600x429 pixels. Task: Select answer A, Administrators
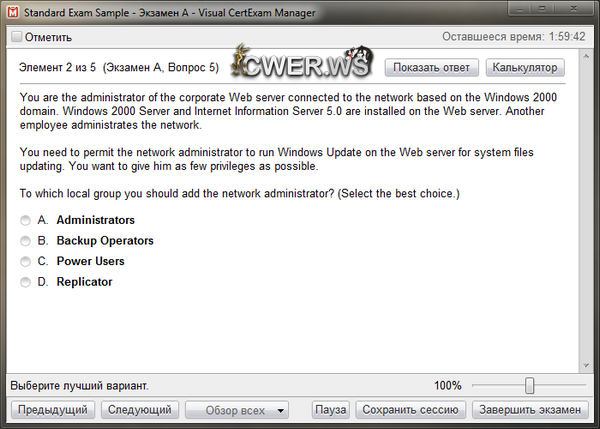(x=25, y=220)
